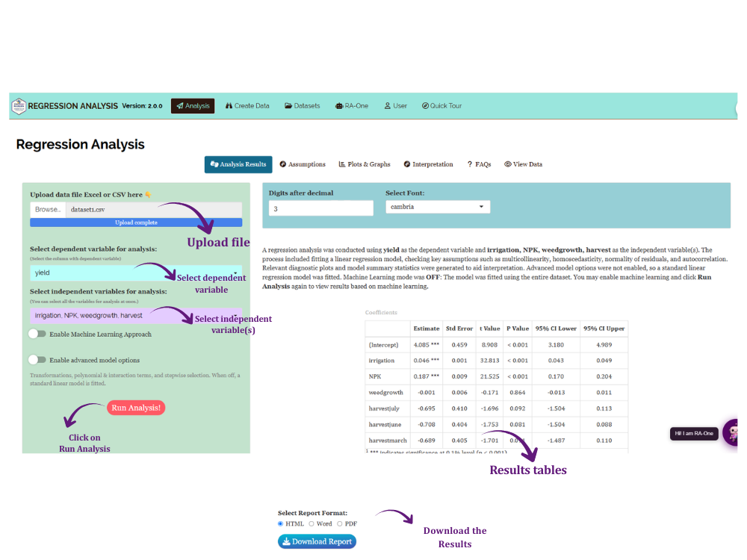Open independent variables selection box
Image resolution: width=747 pixels, height=560 pixels.
[136, 315]
